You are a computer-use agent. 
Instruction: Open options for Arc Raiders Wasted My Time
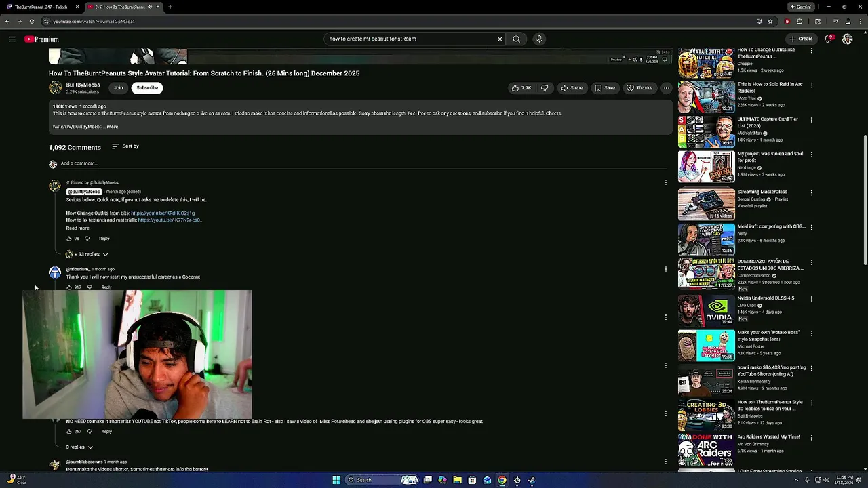[811, 437]
